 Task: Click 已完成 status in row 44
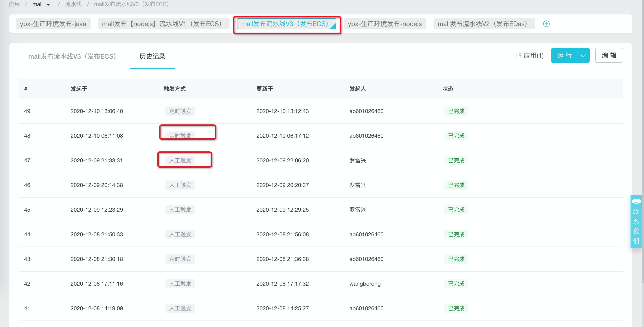(456, 234)
